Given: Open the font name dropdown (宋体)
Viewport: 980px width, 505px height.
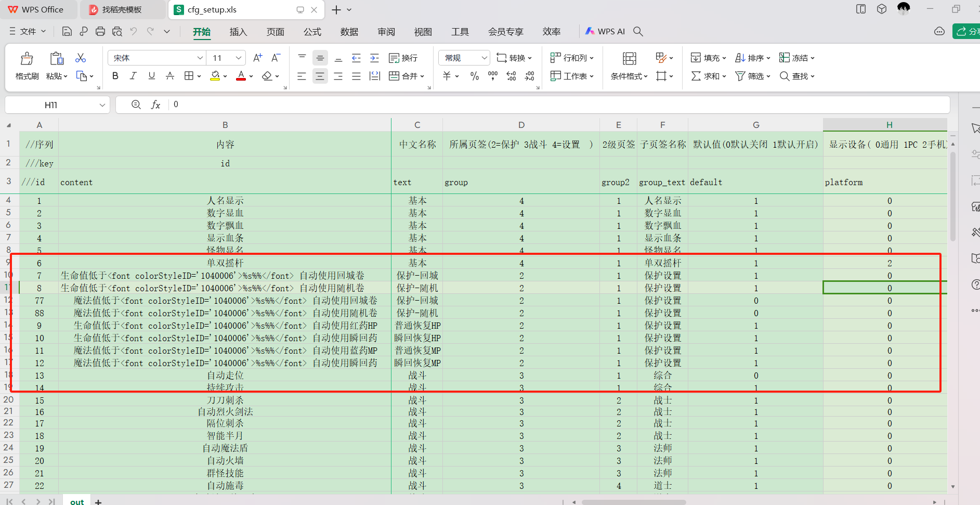Looking at the screenshot, I should (200, 58).
